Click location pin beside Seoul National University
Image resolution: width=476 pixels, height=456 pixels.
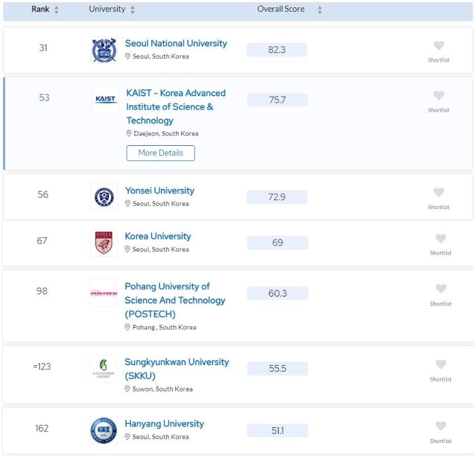point(128,57)
